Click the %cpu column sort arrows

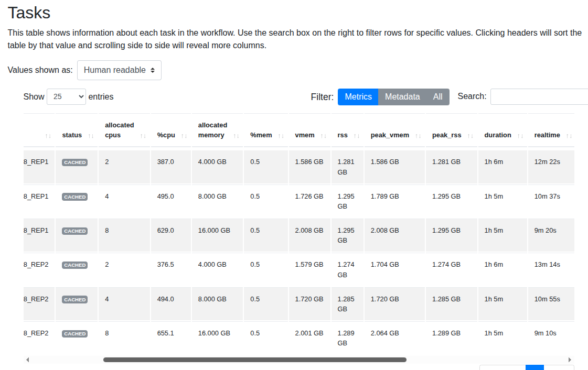(184, 136)
